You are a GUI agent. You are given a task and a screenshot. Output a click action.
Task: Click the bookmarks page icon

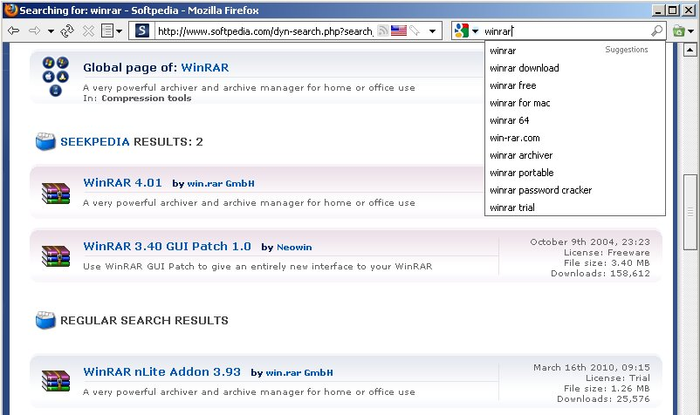[107, 31]
